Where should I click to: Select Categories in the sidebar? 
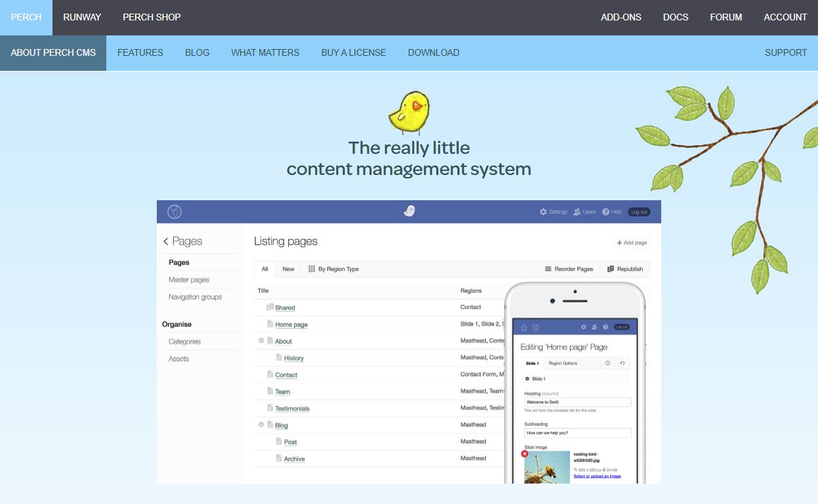point(185,342)
